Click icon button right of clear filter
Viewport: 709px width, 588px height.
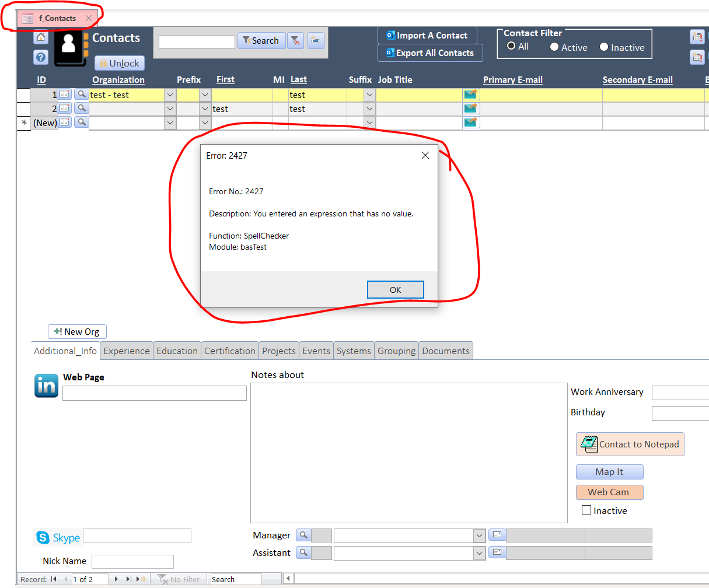pos(316,40)
